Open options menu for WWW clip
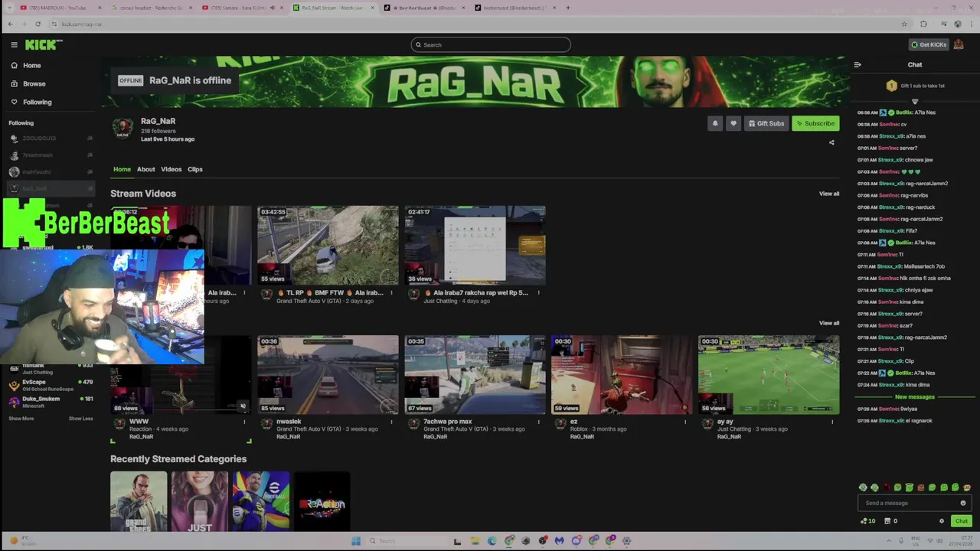Screen dimensions: 980x551 coord(244,422)
